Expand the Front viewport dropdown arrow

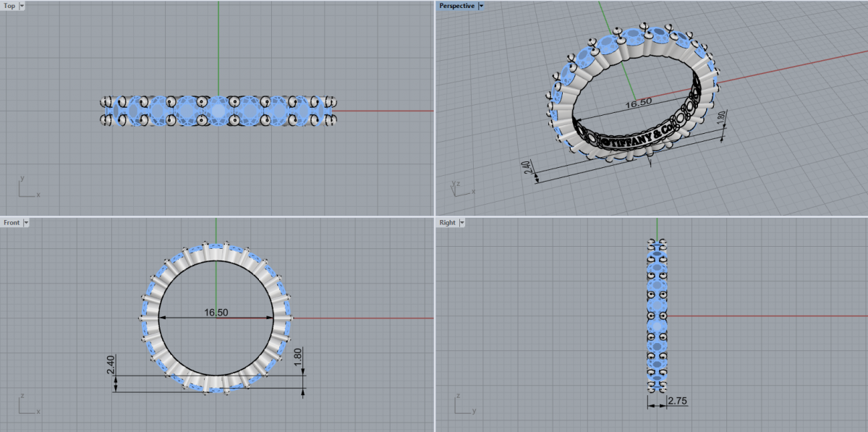point(26,223)
